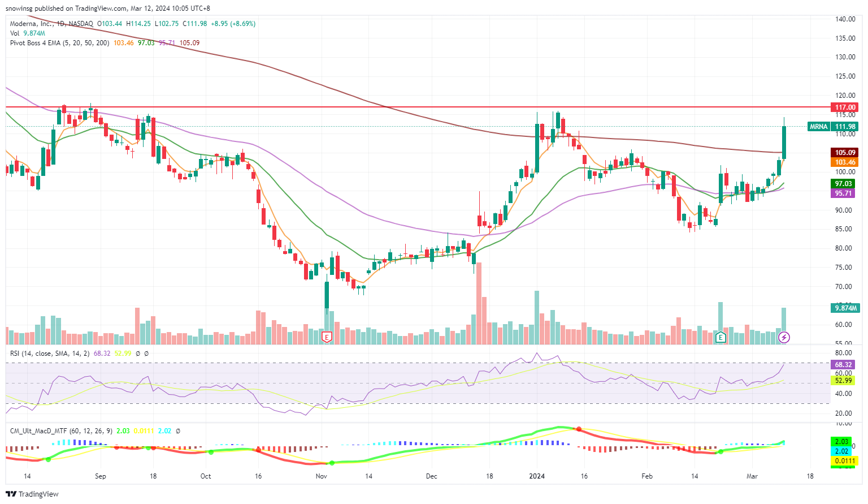This screenshot has height=504, width=868.
Task: Click the +8.95 (+8.69%) change value
Action: click(x=233, y=24)
